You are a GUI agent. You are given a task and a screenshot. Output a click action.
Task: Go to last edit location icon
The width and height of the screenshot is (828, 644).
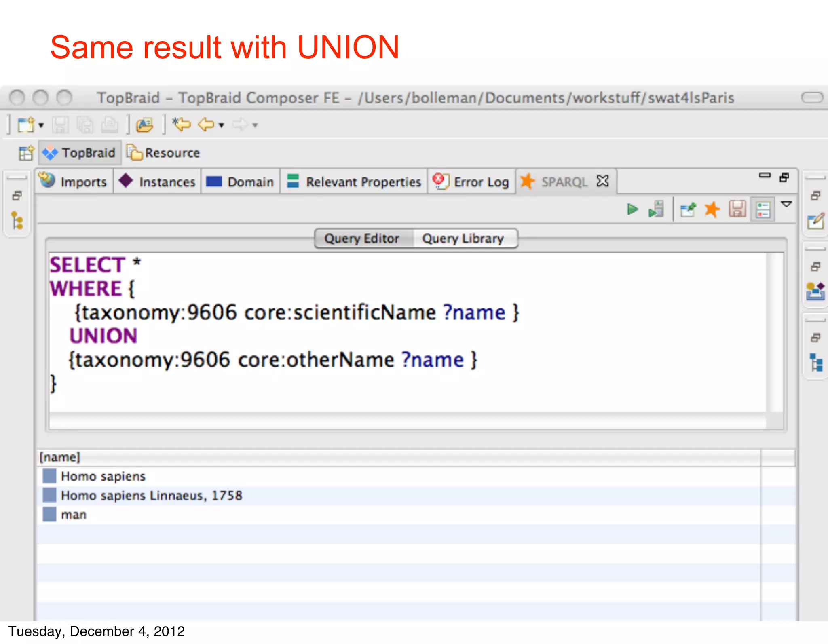(x=182, y=125)
